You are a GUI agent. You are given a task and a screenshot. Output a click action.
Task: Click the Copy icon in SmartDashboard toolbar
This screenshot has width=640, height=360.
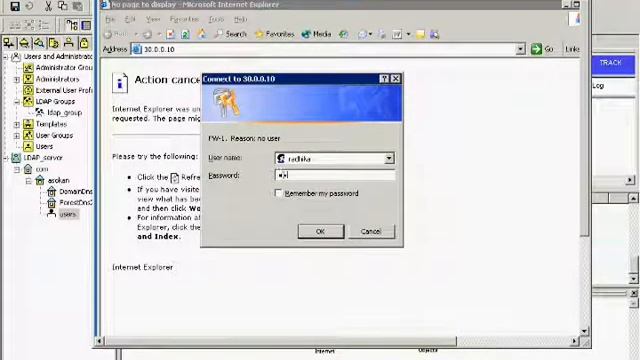pyautogui.click(x=62, y=6)
